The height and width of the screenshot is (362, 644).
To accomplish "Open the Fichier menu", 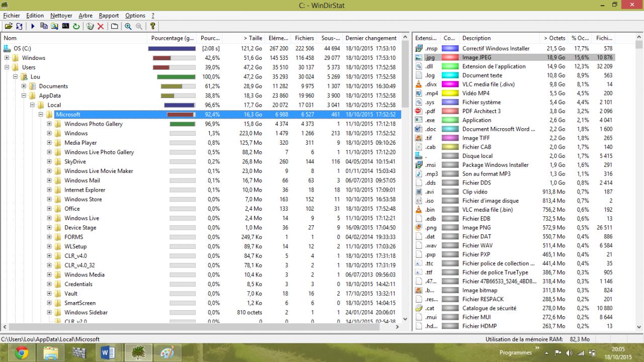I will tap(12, 16).
